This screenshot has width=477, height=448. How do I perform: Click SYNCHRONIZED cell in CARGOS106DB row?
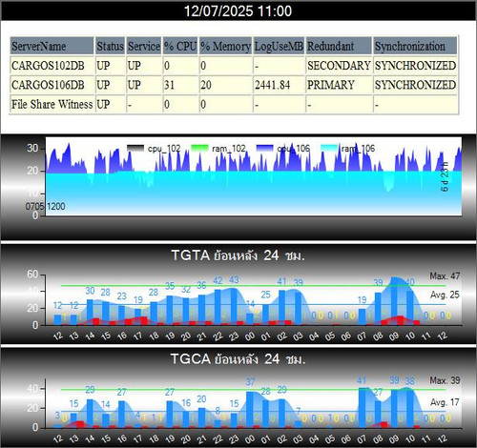tap(415, 85)
